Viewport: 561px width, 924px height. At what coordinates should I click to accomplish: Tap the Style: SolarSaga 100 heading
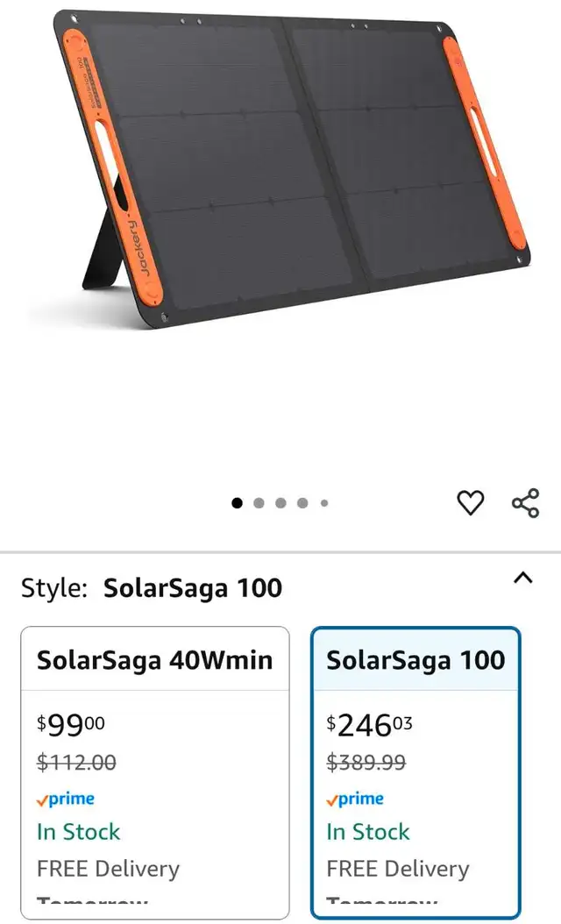152,588
